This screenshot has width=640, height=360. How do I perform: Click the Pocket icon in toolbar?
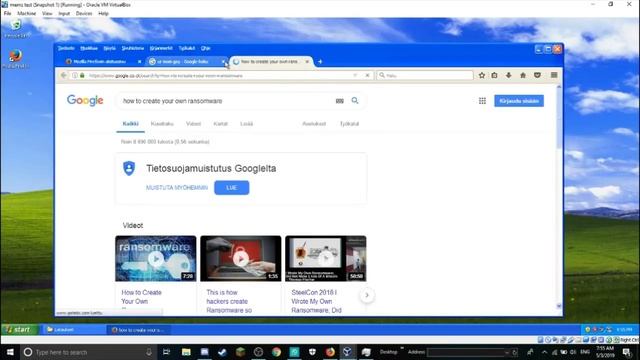[537, 76]
